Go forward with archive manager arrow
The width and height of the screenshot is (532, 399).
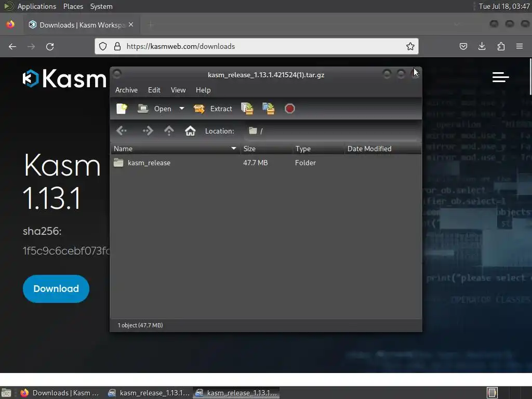[x=148, y=130]
